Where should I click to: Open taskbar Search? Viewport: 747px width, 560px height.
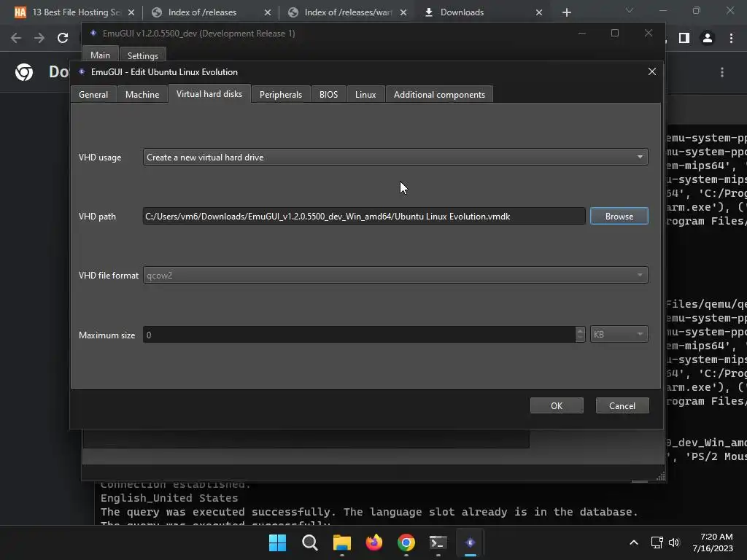309,542
